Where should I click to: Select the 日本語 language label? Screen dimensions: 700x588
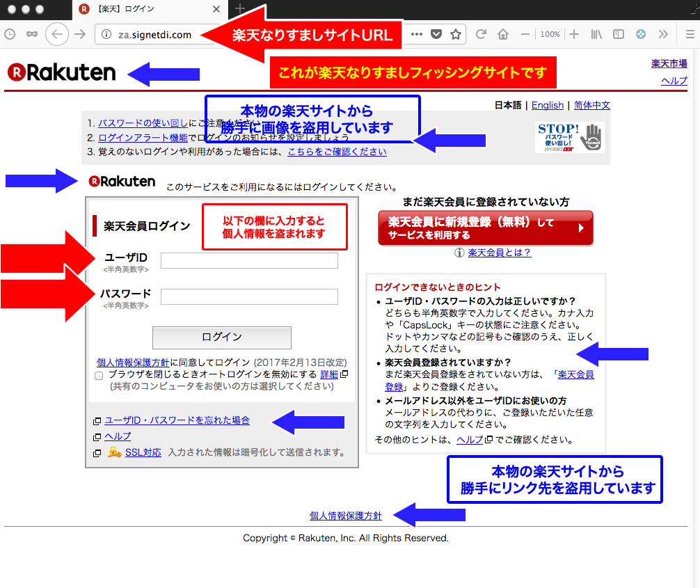(508, 105)
